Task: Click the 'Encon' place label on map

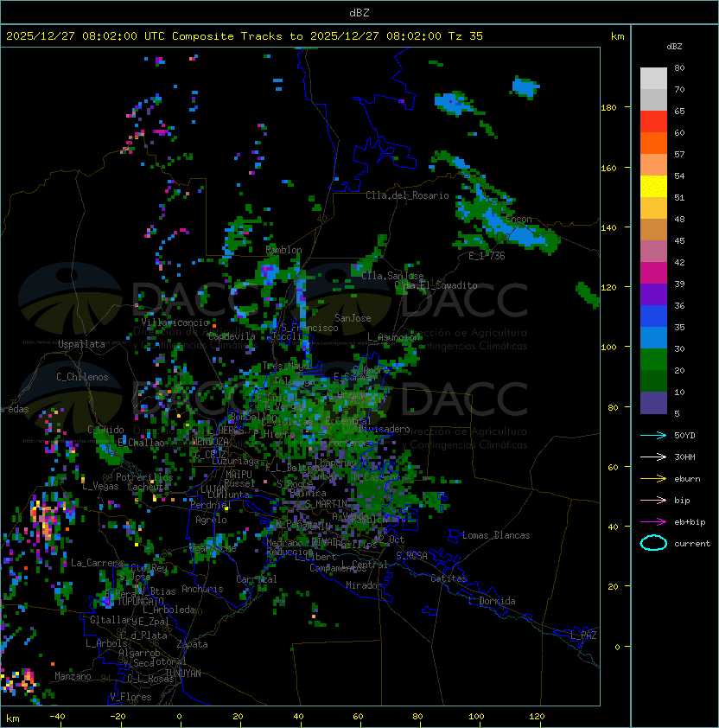Action: coord(519,219)
